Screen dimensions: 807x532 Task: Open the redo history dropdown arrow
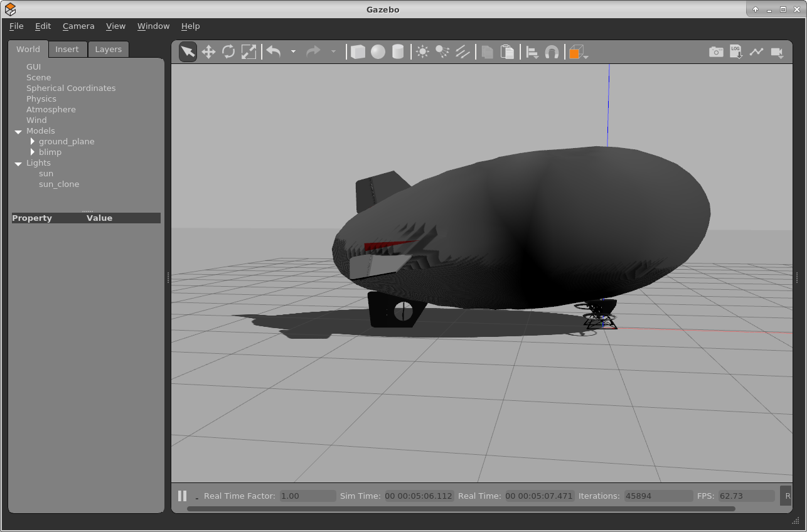(333, 52)
